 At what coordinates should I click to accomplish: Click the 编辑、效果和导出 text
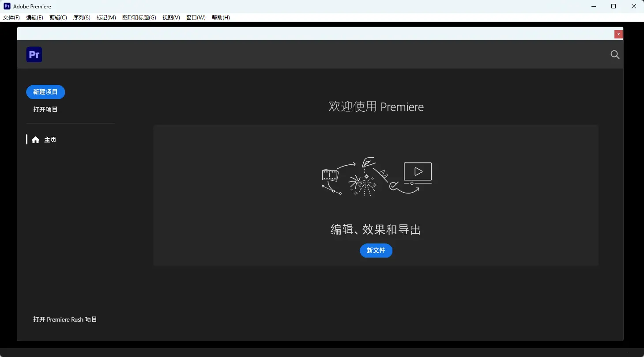tap(376, 229)
